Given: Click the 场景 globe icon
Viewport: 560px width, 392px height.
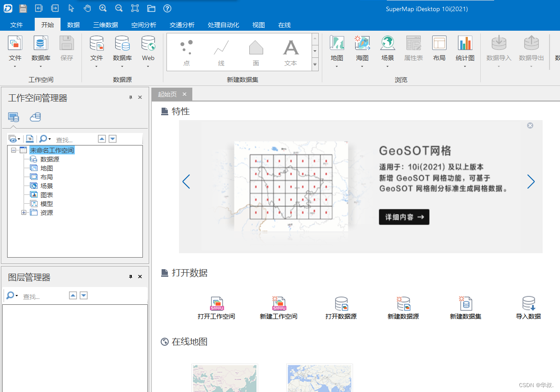Looking at the screenshot, I should click(388, 43).
